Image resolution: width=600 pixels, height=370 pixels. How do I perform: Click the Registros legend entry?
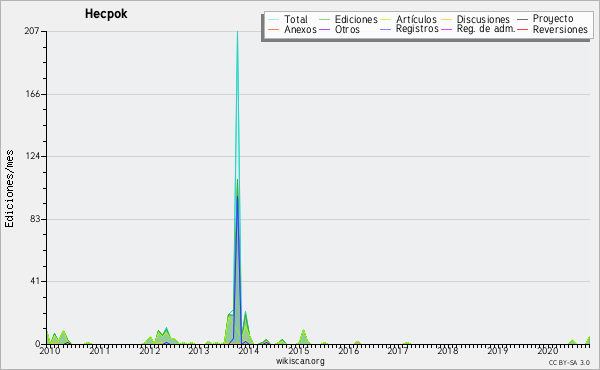click(409, 29)
